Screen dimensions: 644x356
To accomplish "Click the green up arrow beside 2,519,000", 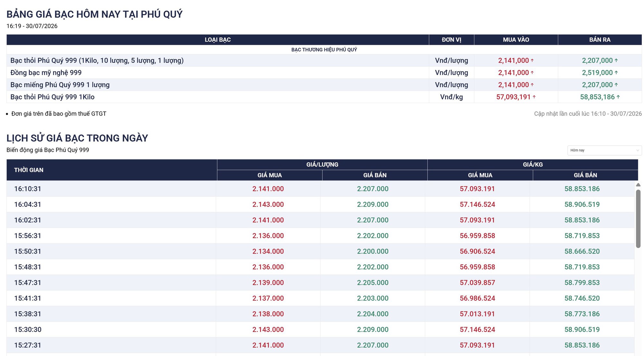I will point(616,72).
